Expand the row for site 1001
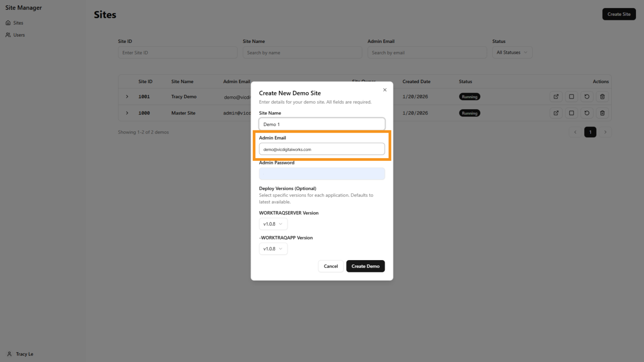The width and height of the screenshot is (644, 362). coord(127,97)
